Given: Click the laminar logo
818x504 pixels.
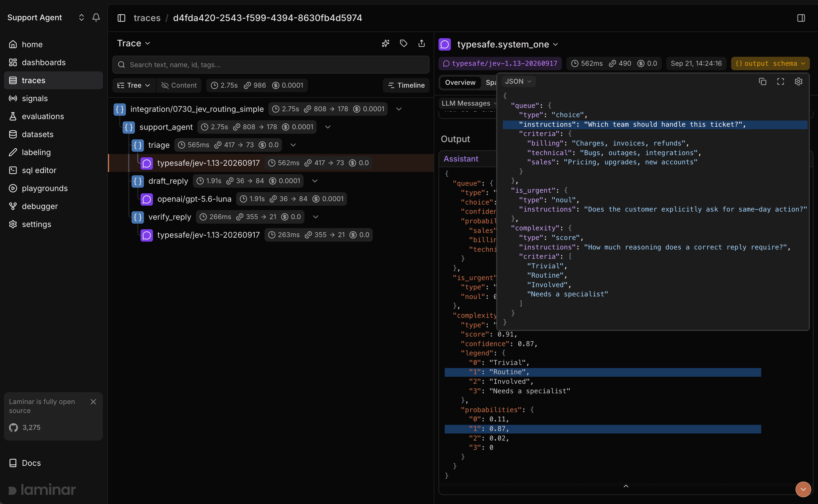Looking at the screenshot, I should pyautogui.click(x=42, y=489).
